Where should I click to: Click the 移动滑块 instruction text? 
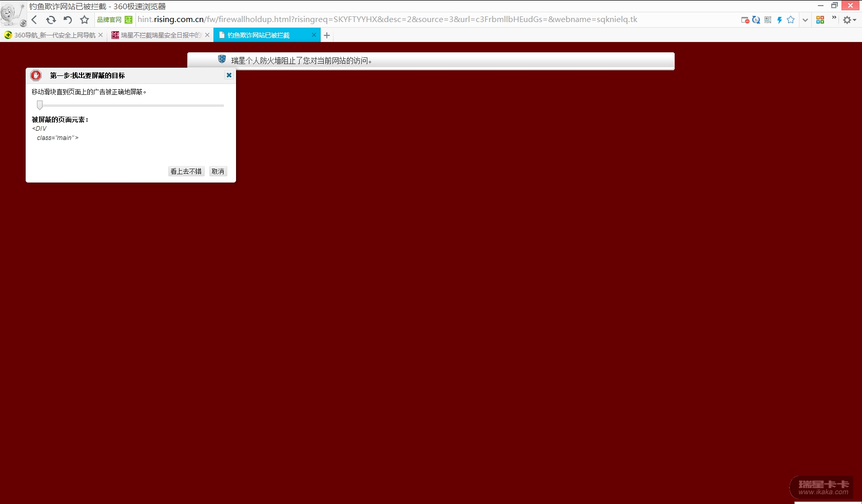pyautogui.click(x=89, y=92)
